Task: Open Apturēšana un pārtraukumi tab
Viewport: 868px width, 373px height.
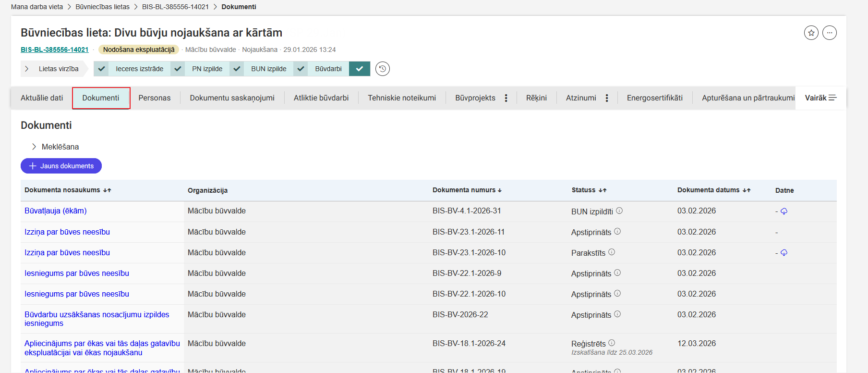Action: [x=748, y=98]
